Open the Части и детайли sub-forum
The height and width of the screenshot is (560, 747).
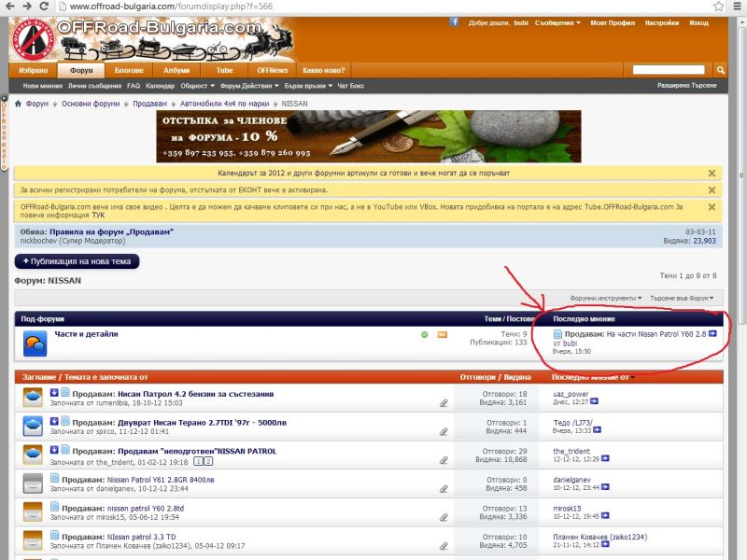click(x=86, y=334)
